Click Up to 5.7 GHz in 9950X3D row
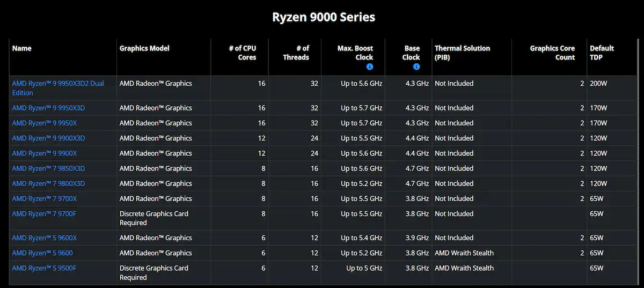The width and height of the screenshot is (644, 288). point(362,108)
